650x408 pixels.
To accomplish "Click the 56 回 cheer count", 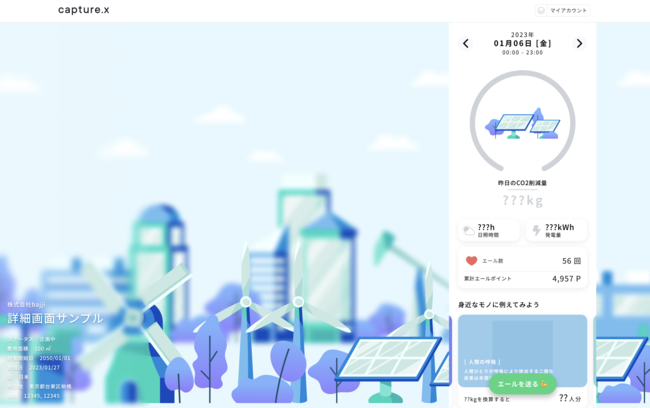I will (571, 261).
